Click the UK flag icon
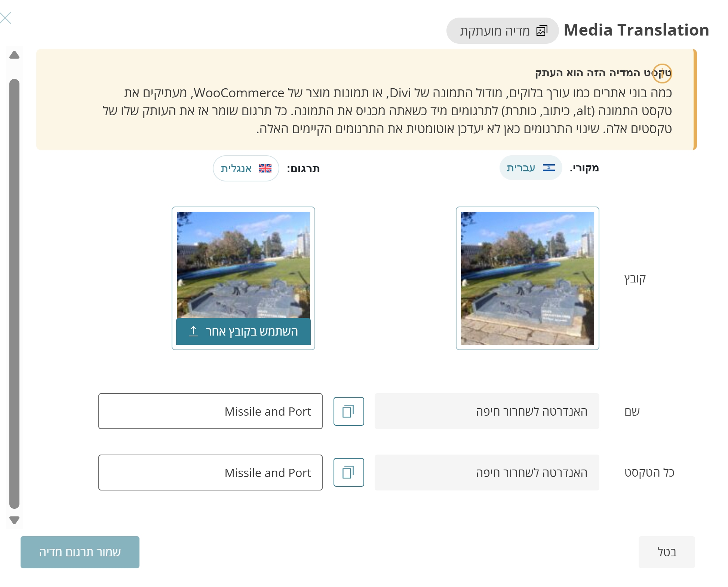 [265, 168]
